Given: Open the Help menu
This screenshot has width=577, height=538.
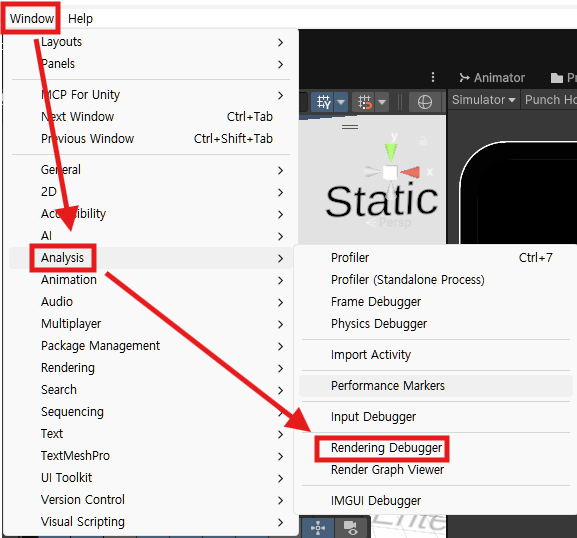Looking at the screenshot, I should pyautogui.click(x=80, y=18).
